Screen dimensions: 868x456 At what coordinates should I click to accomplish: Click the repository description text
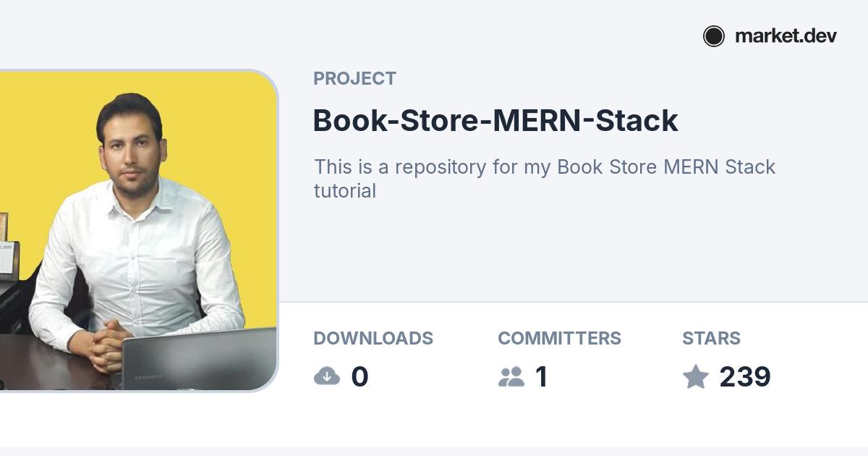[x=544, y=167]
